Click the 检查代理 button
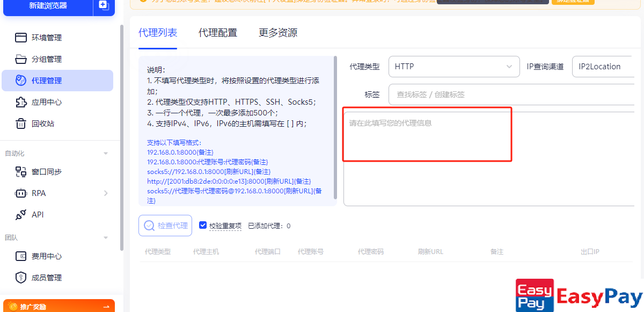 point(165,226)
